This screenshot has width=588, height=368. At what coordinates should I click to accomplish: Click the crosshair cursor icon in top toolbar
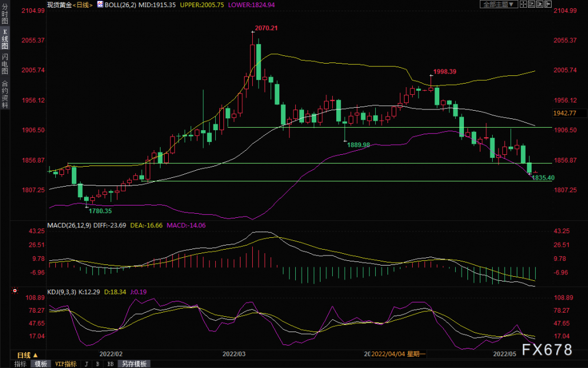point(523,5)
